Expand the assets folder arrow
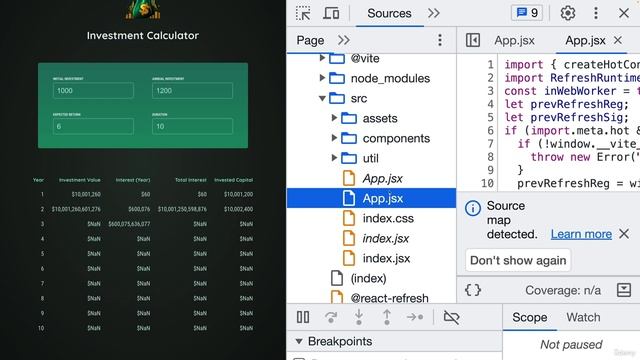 click(334, 118)
